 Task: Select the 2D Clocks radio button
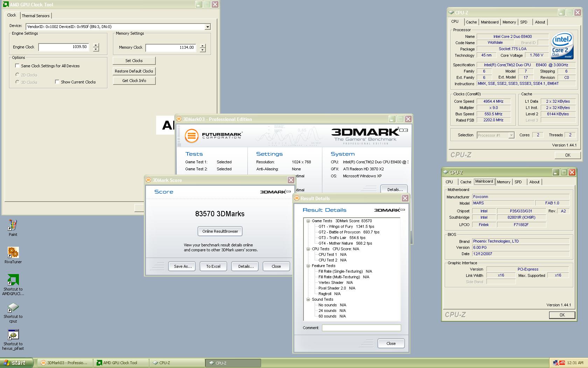(x=17, y=75)
